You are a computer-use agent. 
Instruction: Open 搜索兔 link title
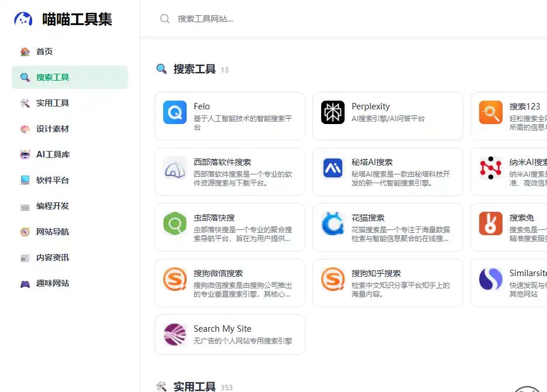(x=521, y=218)
